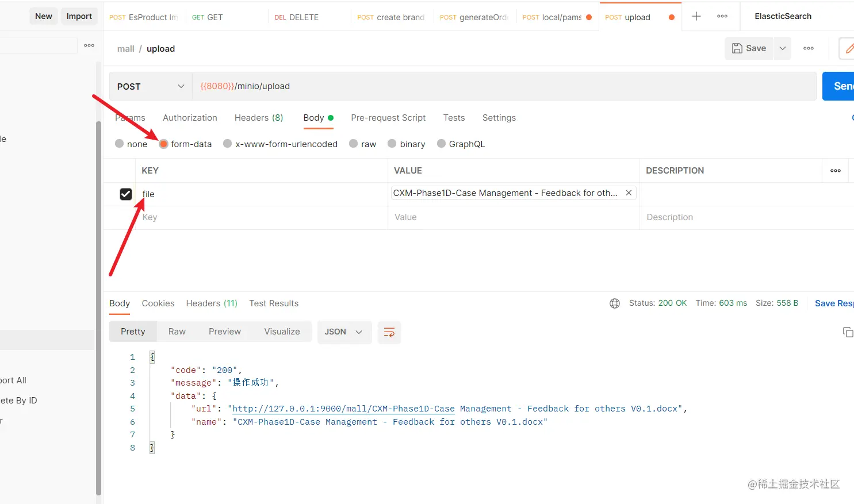Select the none body type
Screen dimensions: 854x504
(x=119, y=144)
